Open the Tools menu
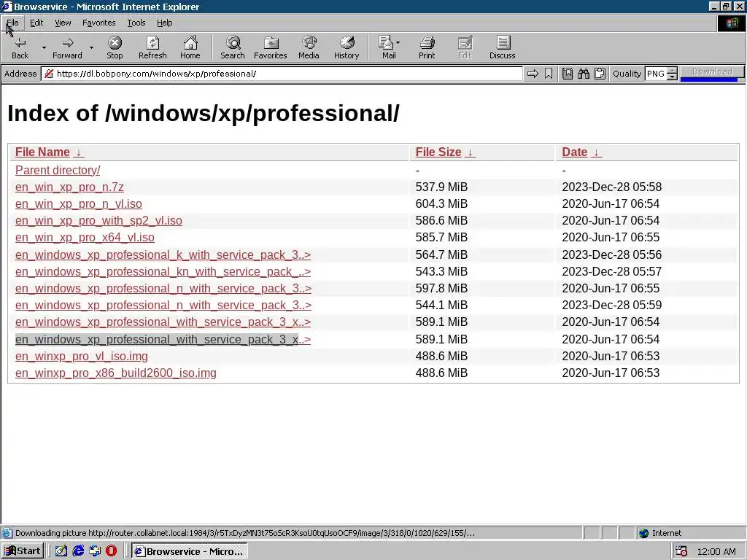The image size is (747, 560). 136,23
